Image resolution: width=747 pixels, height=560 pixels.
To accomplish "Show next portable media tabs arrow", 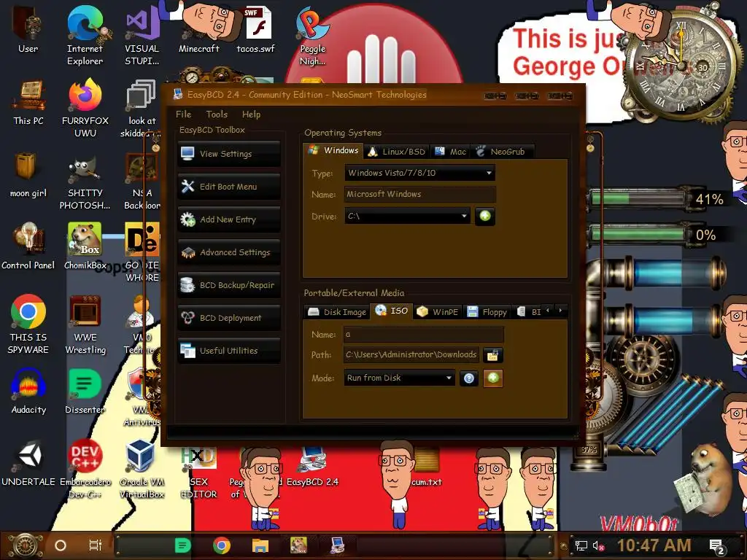I will click(561, 311).
